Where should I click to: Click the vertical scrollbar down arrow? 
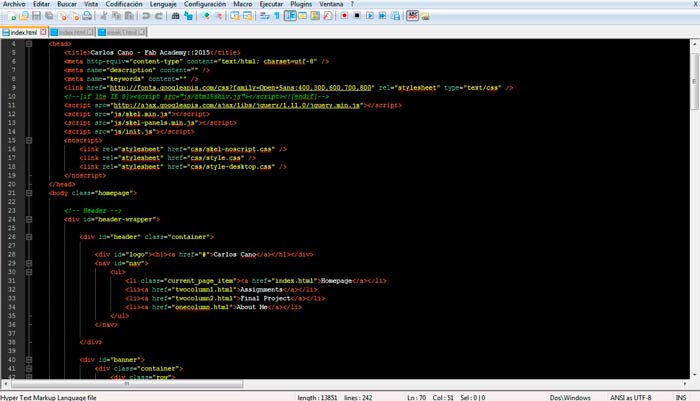coord(695,375)
